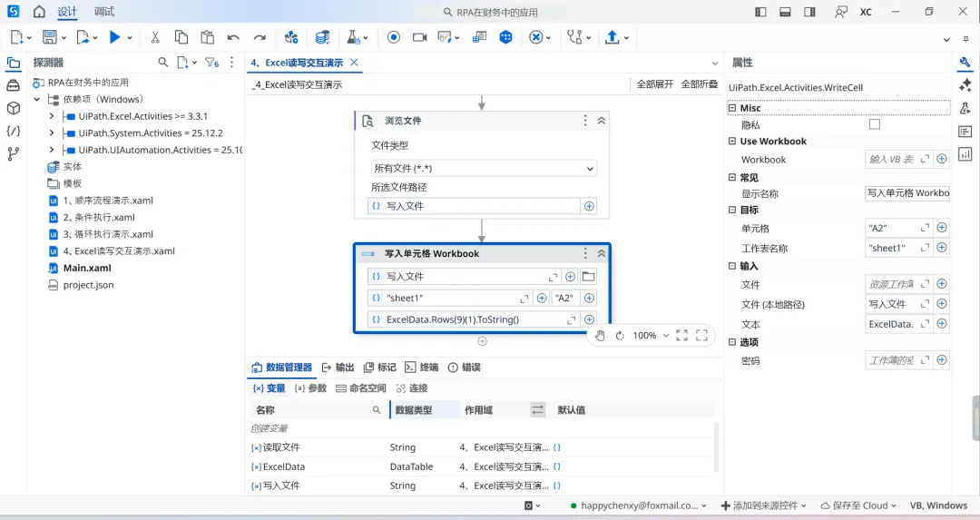This screenshot has height=520, width=980.
Task: Click the Undo arrow icon
Action: coord(233,37)
